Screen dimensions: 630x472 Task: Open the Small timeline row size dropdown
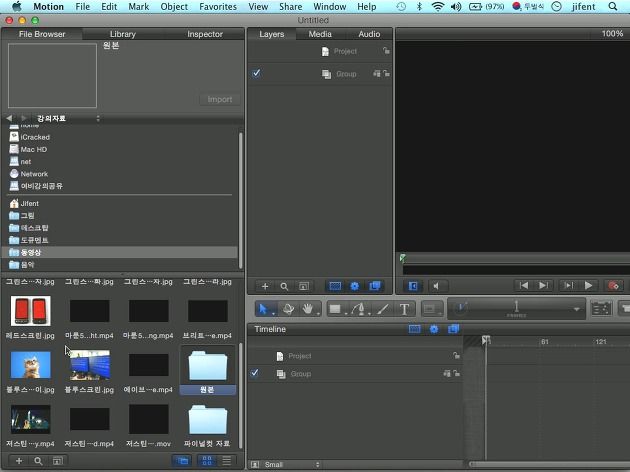tap(291, 464)
